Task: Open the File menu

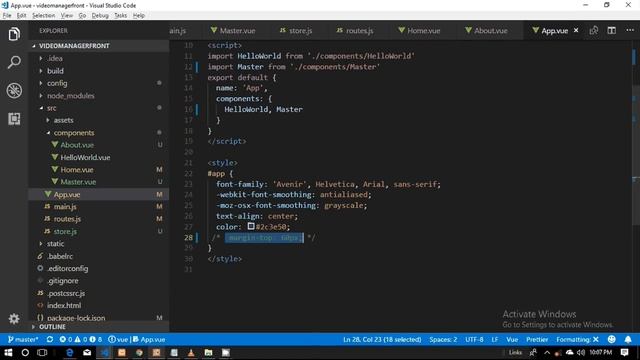Action: coord(7,16)
